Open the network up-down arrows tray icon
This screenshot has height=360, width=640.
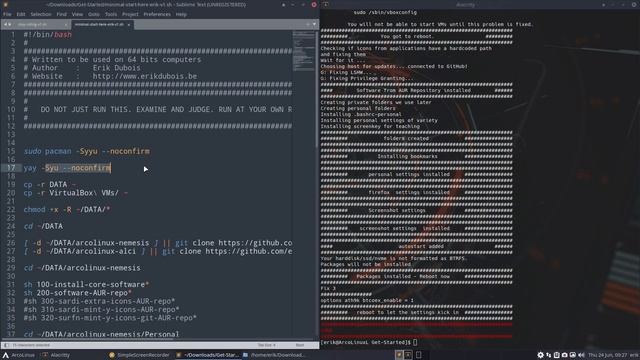[549, 355]
